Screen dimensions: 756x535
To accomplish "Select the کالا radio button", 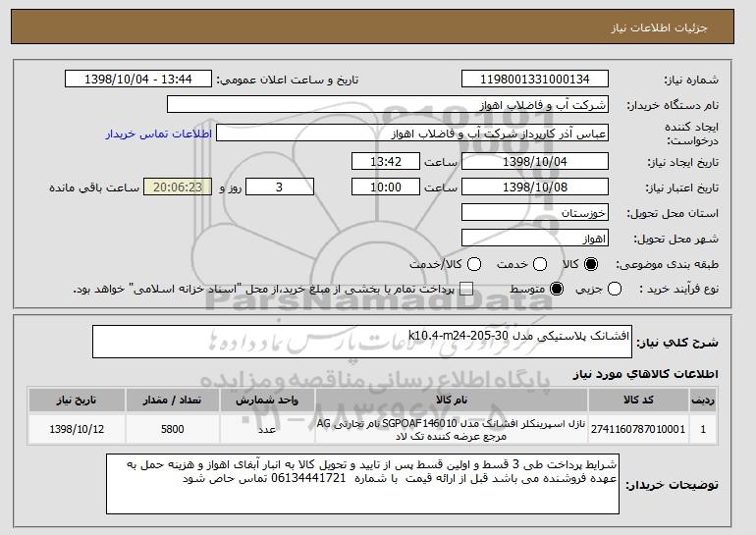I will [x=591, y=264].
